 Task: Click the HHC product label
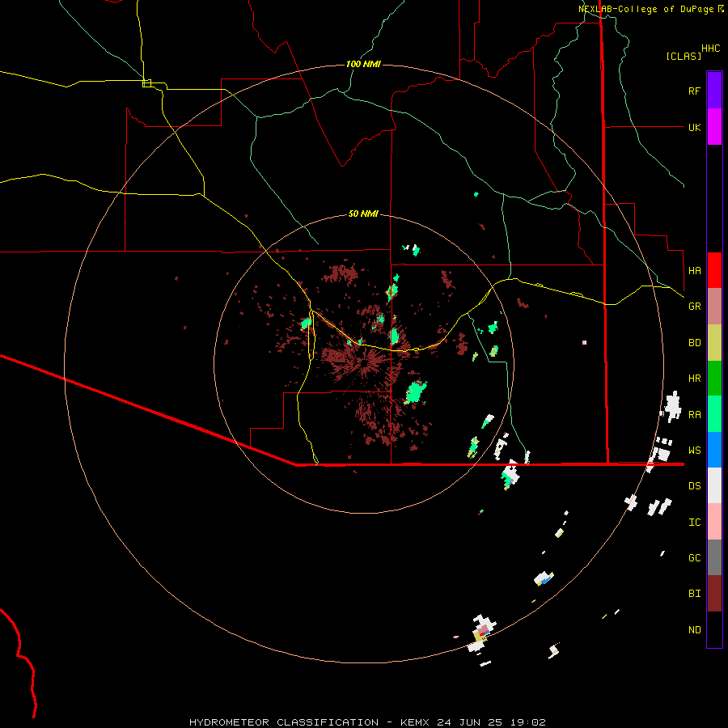pos(710,49)
